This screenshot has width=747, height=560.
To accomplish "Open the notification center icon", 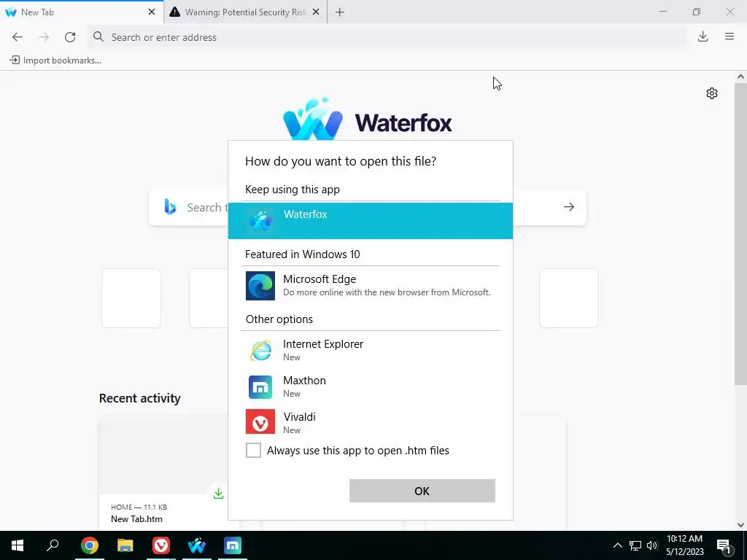I will 724,546.
